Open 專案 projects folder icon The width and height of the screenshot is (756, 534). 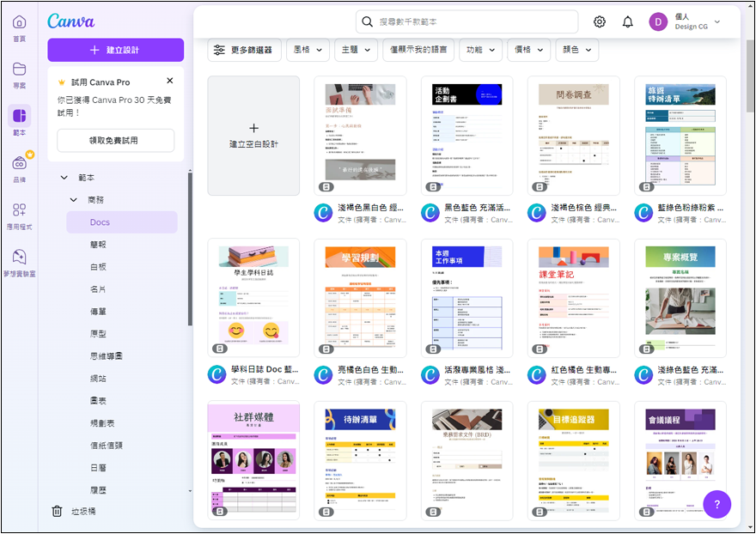19,70
